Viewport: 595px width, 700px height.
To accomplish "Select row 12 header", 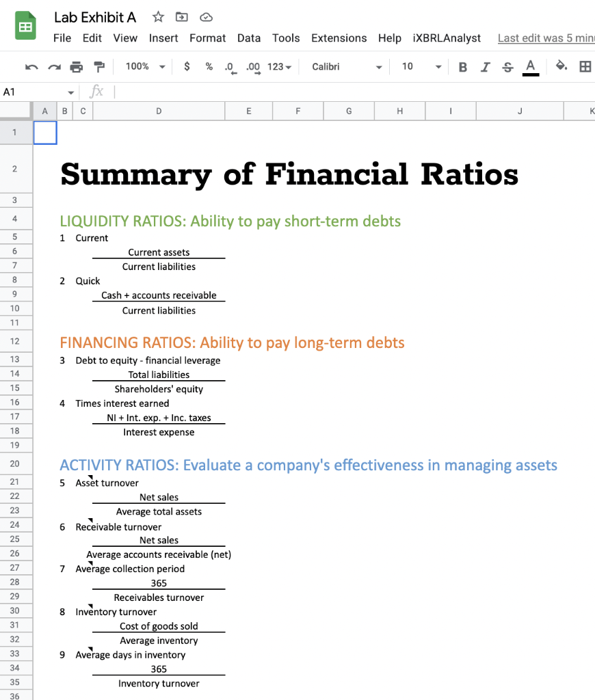I will pyautogui.click(x=16, y=342).
